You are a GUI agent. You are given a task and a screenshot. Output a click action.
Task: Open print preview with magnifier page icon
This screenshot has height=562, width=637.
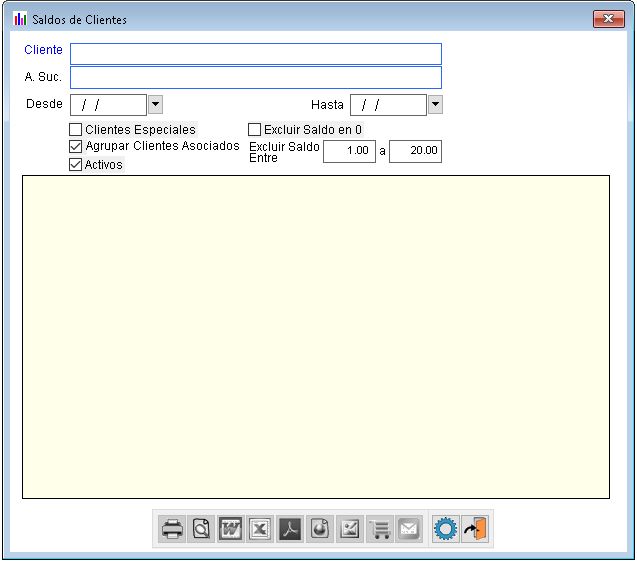point(201,529)
